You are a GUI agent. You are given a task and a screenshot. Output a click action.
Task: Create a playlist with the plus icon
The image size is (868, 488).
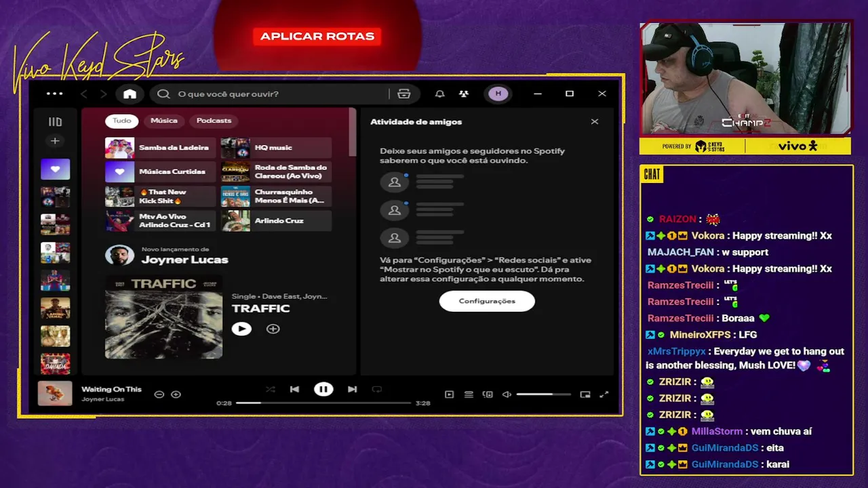pos(55,141)
